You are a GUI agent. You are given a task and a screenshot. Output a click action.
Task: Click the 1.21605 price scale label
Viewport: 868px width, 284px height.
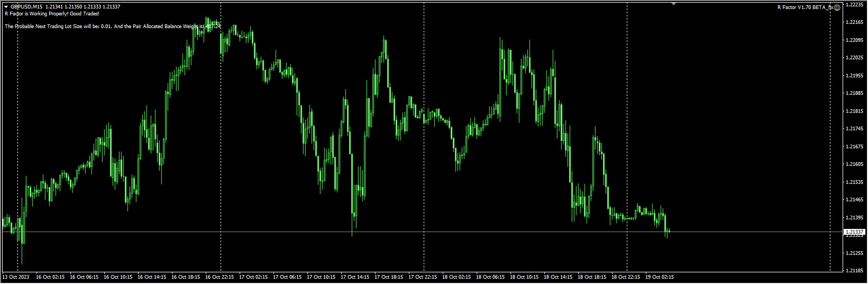[855, 164]
